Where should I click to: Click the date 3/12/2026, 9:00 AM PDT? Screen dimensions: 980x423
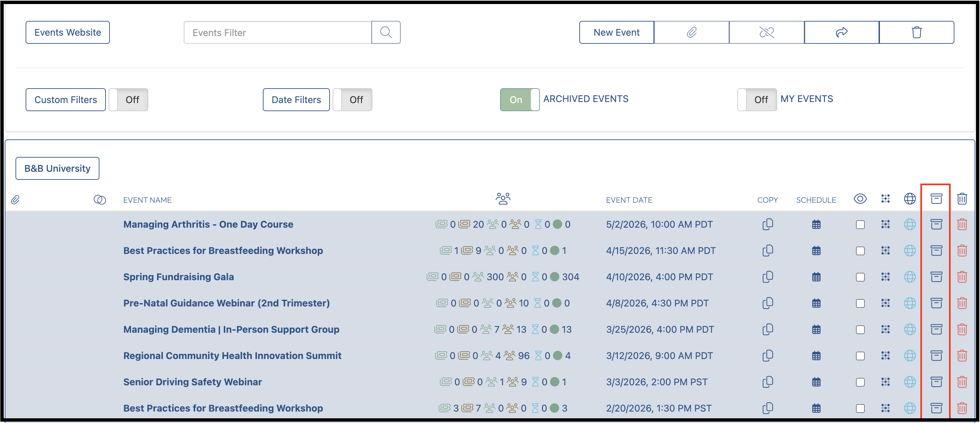click(659, 355)
